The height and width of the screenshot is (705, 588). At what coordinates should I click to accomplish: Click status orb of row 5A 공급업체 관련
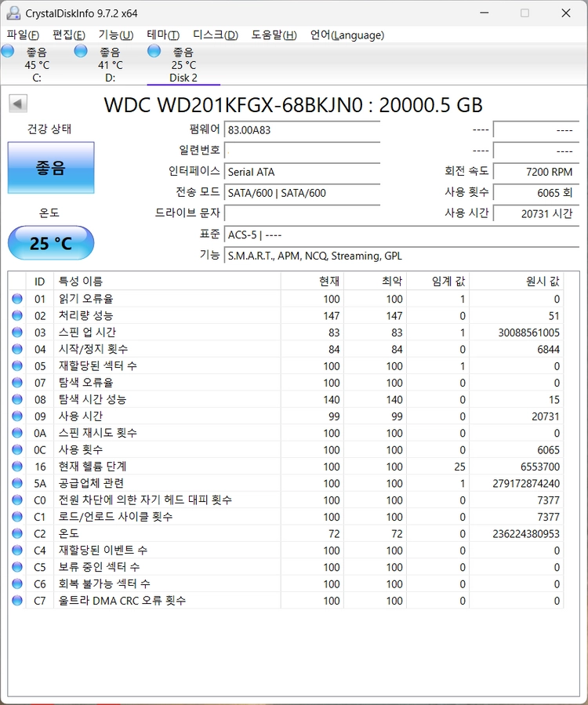point(17,483)
